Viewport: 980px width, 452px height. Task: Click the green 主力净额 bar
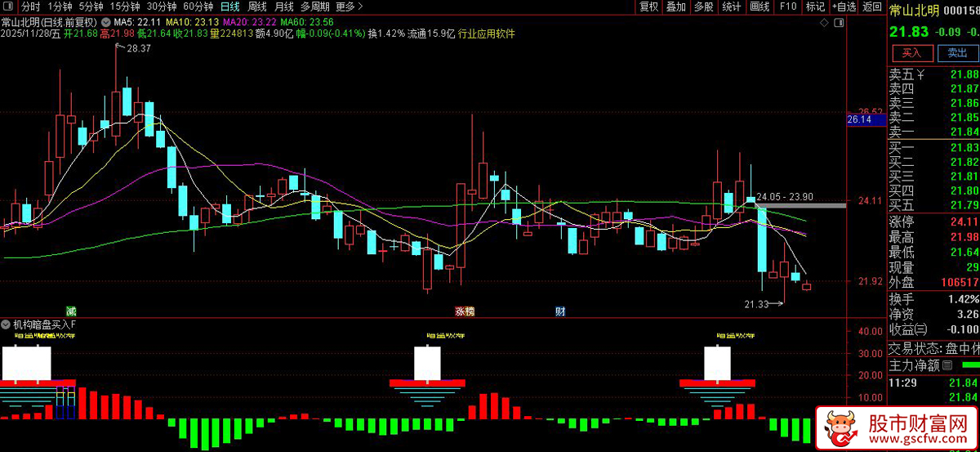970,365
